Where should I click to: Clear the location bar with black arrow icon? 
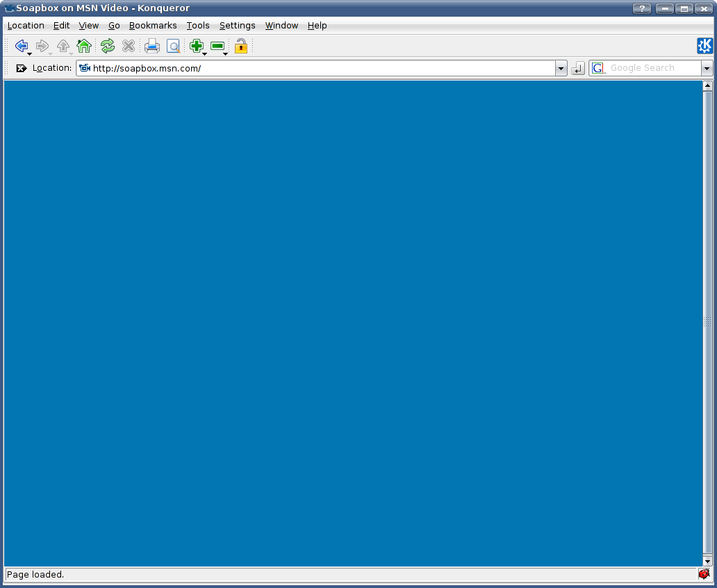pyautogui.click(x=22, y=68)
